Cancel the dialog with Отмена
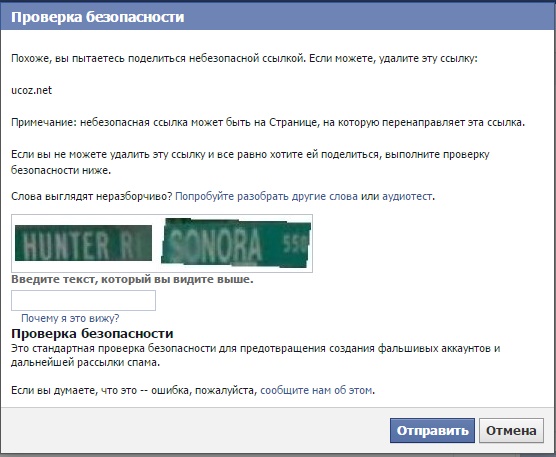 (511, 430)
